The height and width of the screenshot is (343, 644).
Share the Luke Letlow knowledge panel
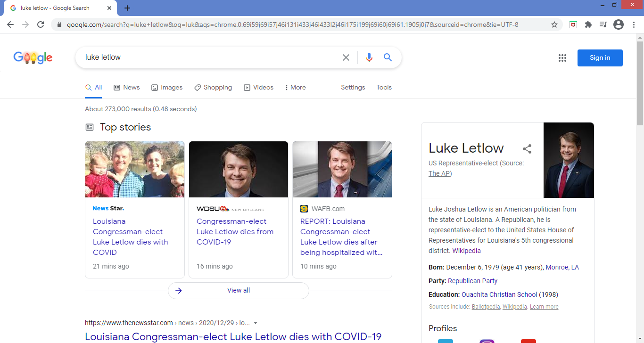click(x=527, y=149)
